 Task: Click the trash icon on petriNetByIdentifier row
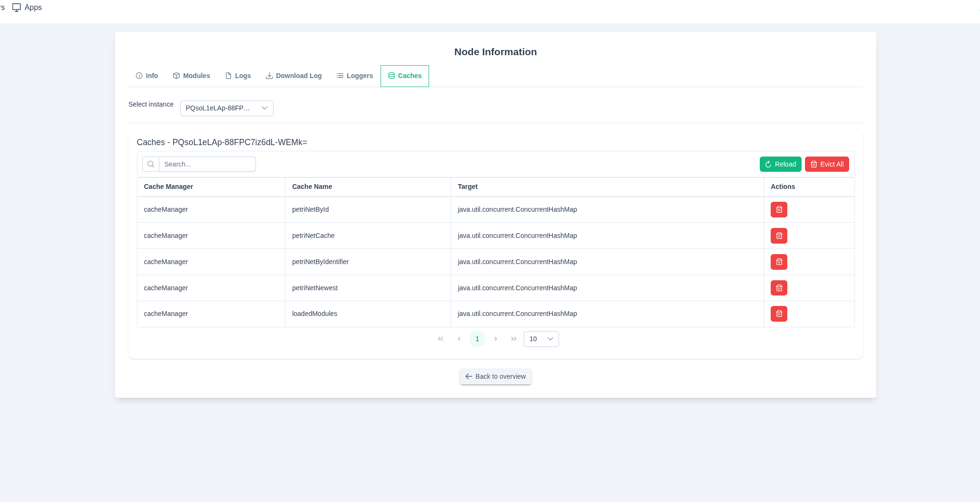779,262
